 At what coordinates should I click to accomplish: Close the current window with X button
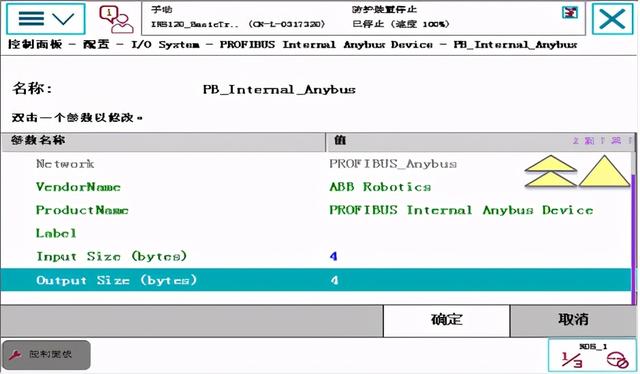(x=612, y=19)
